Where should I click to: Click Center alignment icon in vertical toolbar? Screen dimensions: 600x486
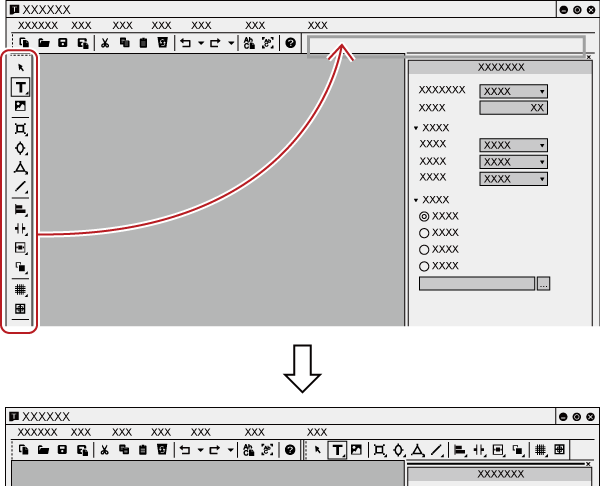20,229
